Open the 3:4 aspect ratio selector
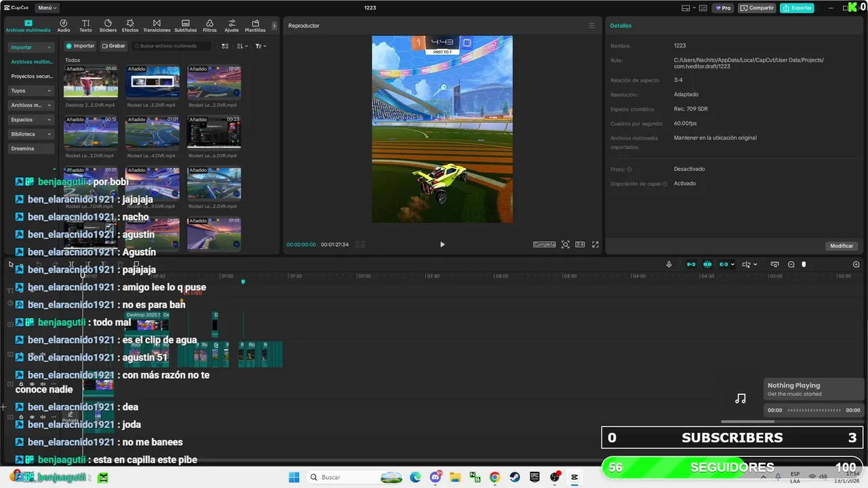Image resolution: width=868 pixels, height=488 pixels. click(580, 245)
